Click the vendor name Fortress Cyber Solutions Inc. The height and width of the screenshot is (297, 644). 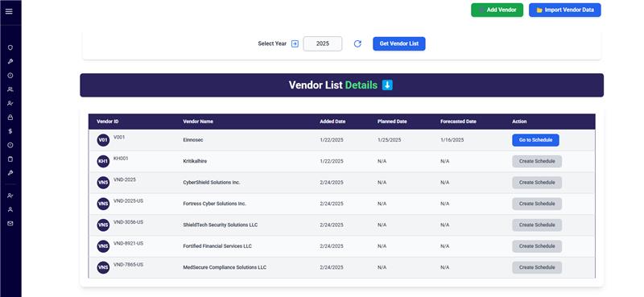(x=214, y=204)
